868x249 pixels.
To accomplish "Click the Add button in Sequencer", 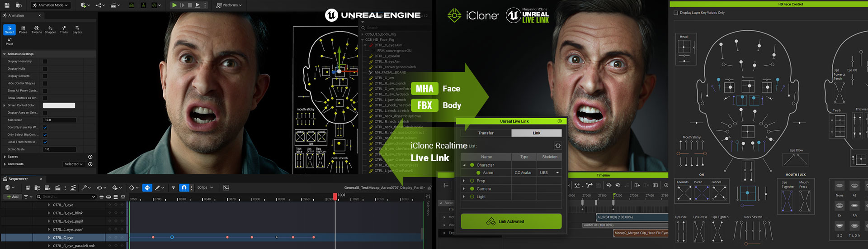I will click(x=12, y=197).
